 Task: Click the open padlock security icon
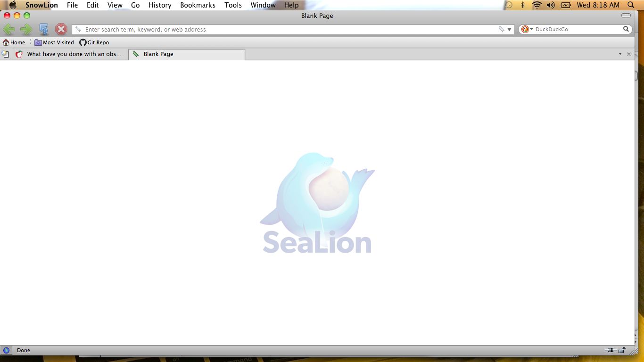tap(622, 350)
